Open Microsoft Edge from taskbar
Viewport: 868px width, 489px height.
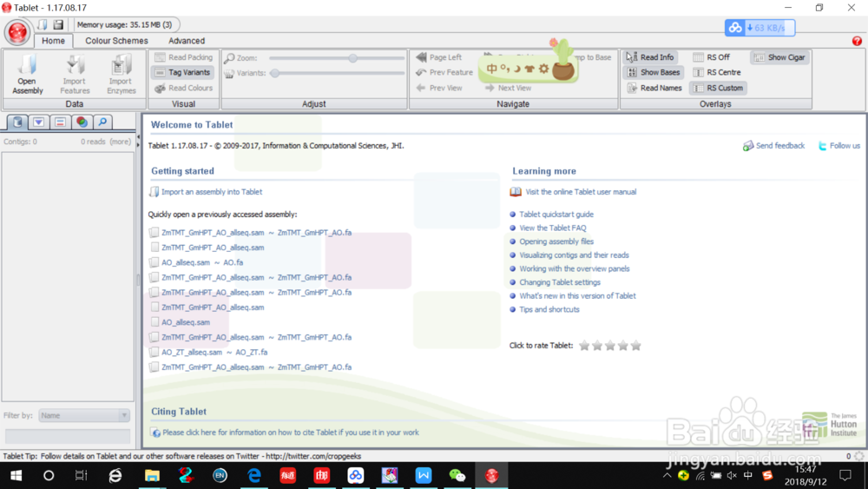[254, 476]
